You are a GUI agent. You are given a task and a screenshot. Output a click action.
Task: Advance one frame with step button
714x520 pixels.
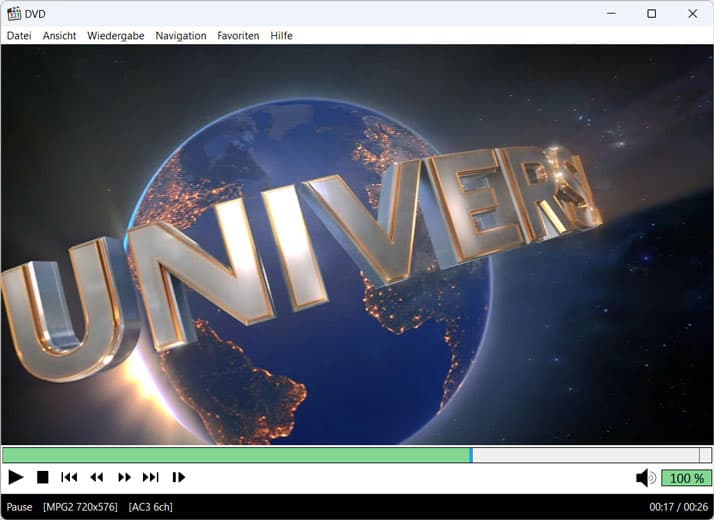[x=178, y=477]
